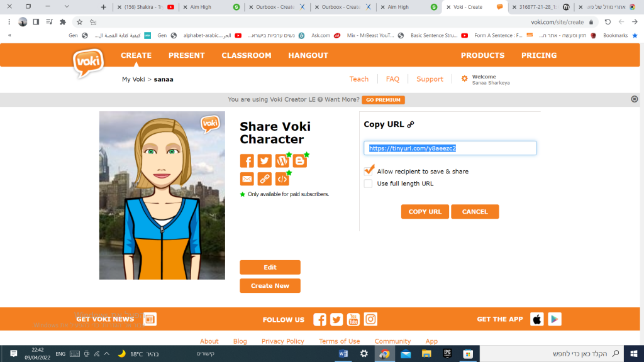
Task: Close the Go Premium notification banner
Action: click(x=634, y=99)
